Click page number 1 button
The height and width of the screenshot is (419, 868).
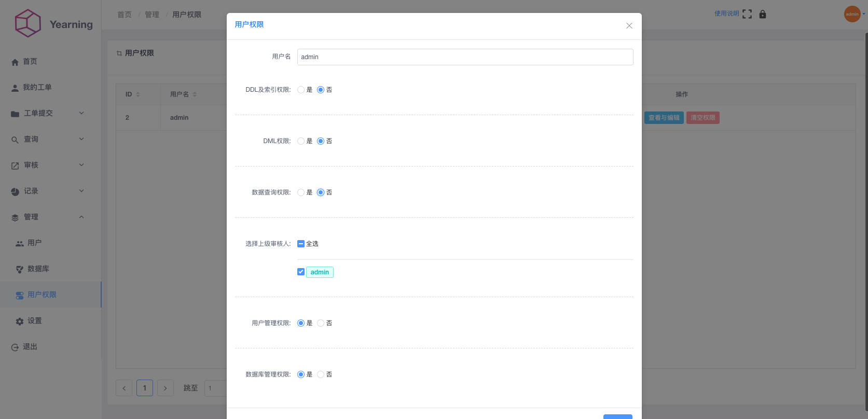[x=145, y=388]
